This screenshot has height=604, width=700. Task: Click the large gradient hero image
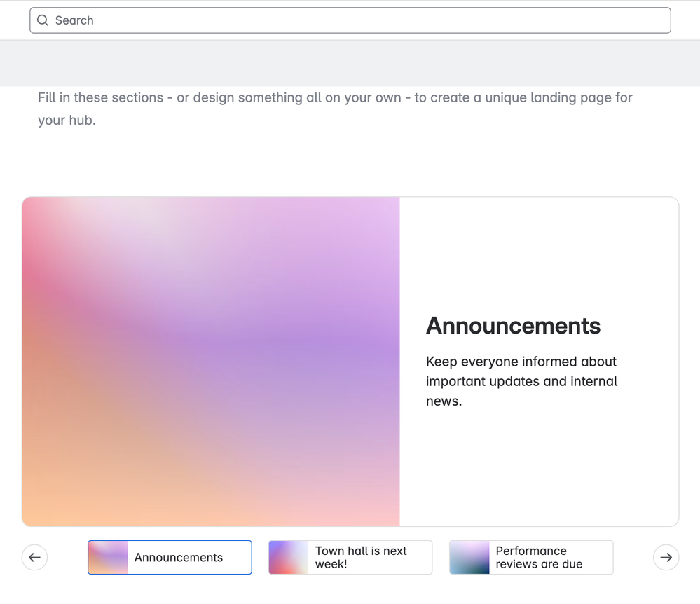210,361
